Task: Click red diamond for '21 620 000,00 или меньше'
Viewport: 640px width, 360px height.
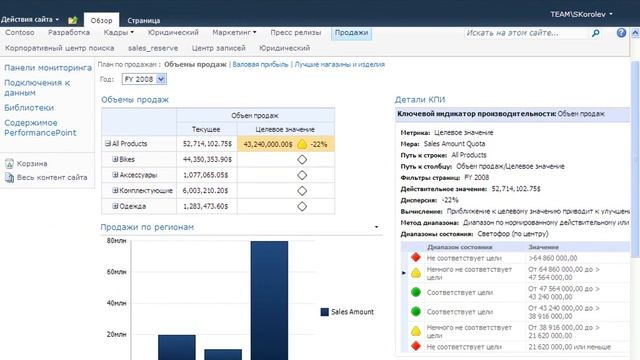Action: pyautogui.click(x=416, y=346)
